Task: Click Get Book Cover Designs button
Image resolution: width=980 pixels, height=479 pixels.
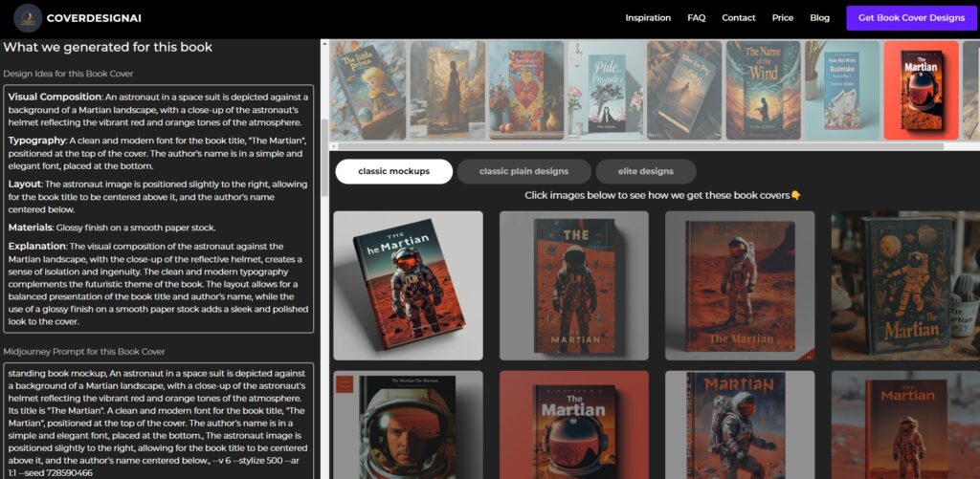Action: (x=911, y=17)
